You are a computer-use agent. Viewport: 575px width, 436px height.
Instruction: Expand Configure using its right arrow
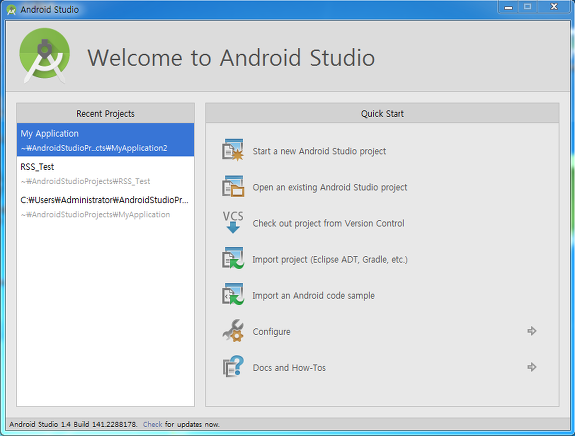531,331
